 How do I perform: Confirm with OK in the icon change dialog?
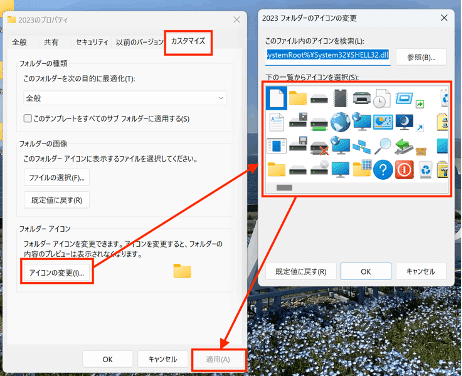click(x=366, y=271)
